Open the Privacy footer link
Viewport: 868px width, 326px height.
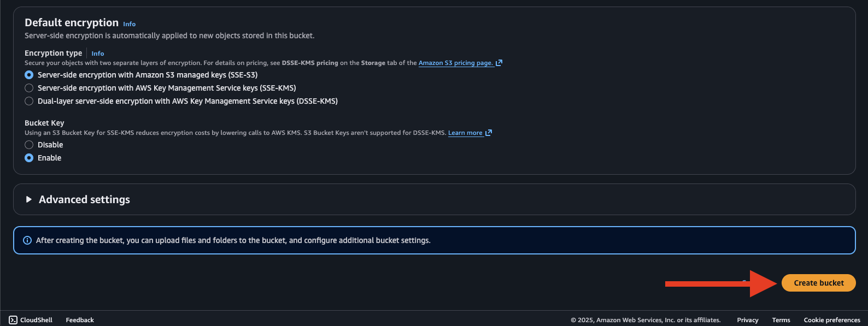click(747, 320)
